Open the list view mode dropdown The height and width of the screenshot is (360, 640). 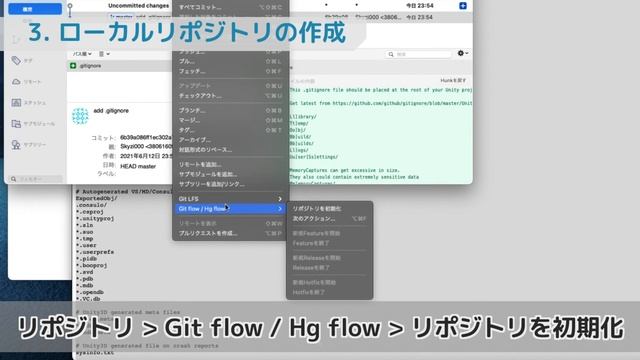[104, 54]
